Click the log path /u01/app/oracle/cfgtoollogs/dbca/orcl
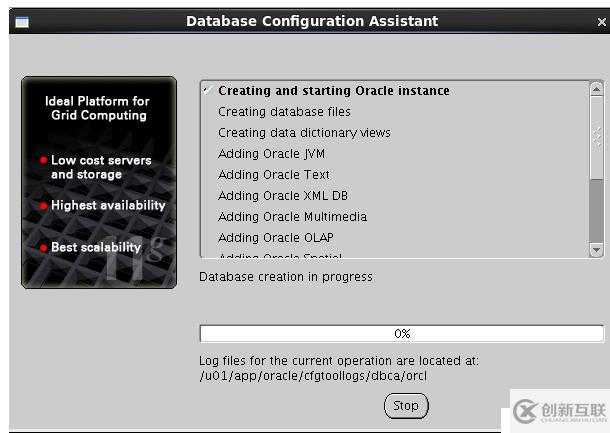This screenshot has height=433, width=610. pos(313,376)
